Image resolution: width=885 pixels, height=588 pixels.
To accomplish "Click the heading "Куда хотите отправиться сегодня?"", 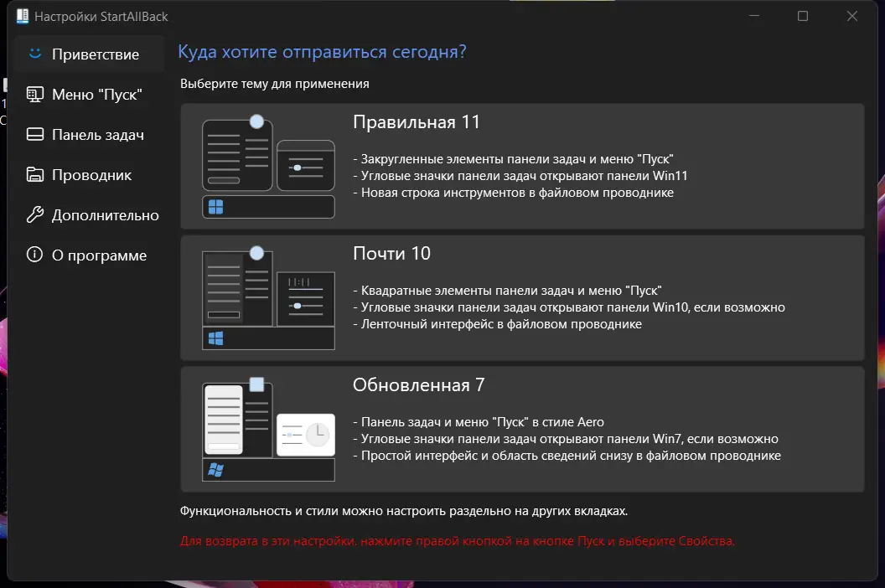I will pyautogui.click(x=323, y=52).
